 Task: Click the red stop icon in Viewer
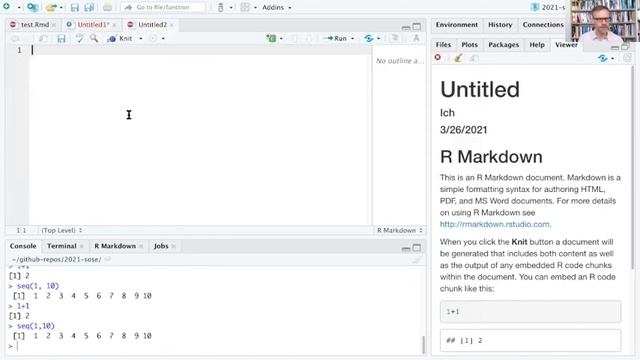tap(438, 58)
